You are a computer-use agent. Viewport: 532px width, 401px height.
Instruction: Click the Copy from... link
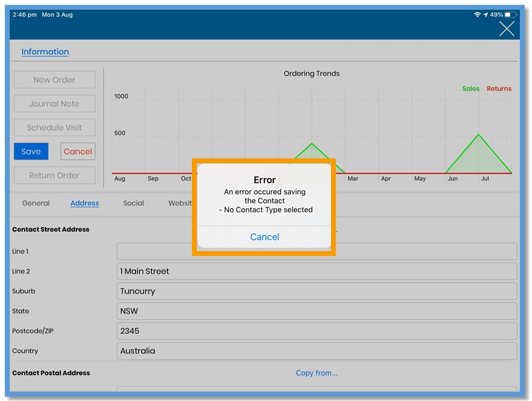(316, 373)
